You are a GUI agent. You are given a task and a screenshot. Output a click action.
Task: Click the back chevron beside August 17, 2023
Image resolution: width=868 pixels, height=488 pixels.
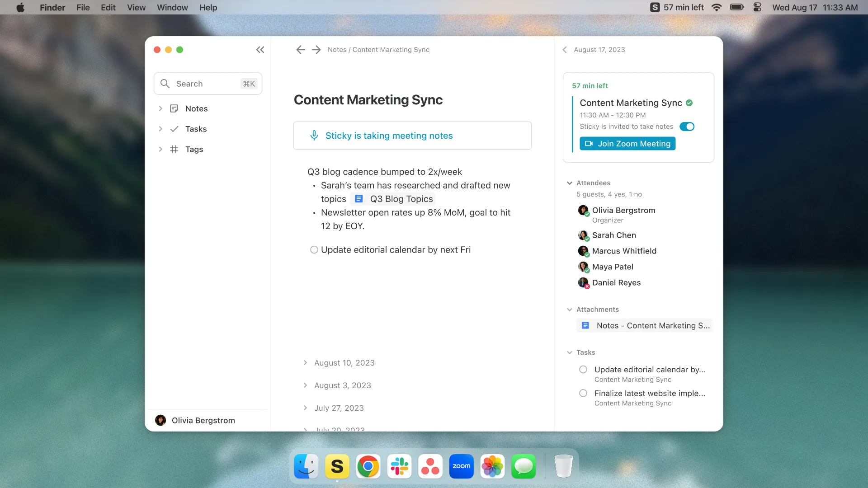click(x=565, y=50)
